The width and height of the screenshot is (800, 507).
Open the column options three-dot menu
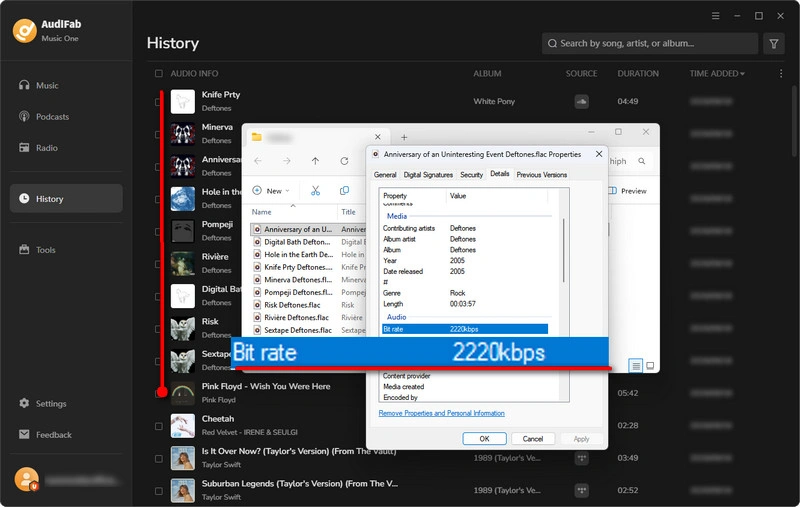(781, 73)
